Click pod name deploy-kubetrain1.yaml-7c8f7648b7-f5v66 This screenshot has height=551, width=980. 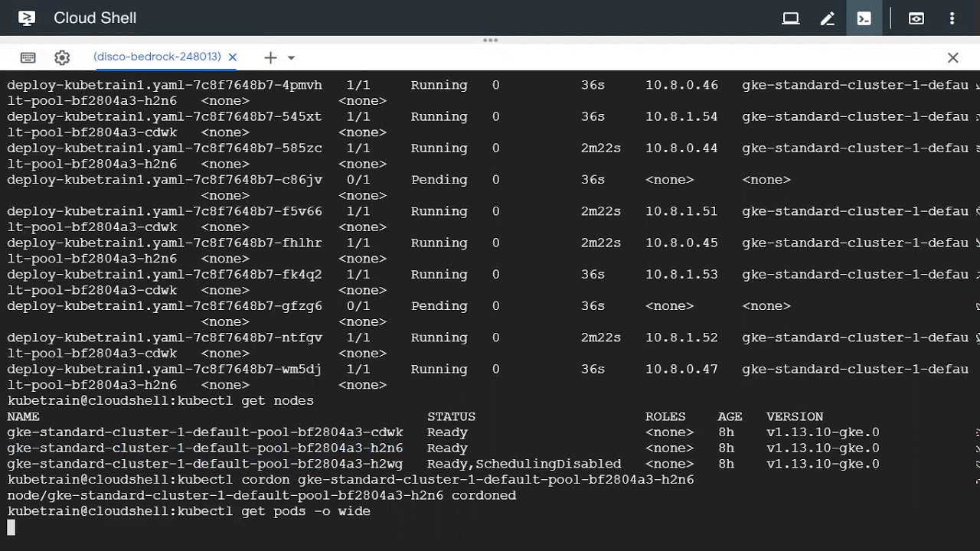click(x=165, y=211)
